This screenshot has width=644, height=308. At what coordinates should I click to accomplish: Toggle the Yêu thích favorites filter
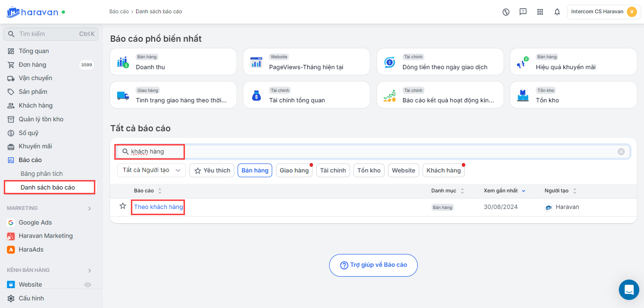pos(212,171)
